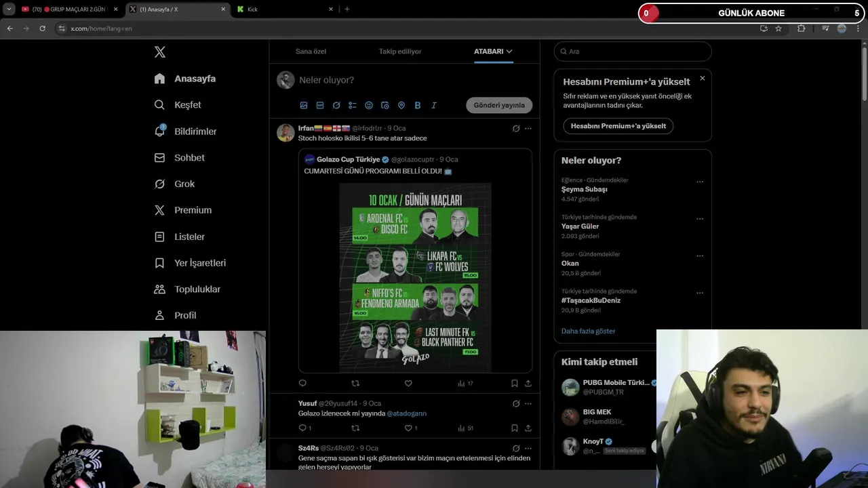The height and width of the screenshot is (488, 868).
Task: Like Irfan's post
Action: [x=408, y=384]
